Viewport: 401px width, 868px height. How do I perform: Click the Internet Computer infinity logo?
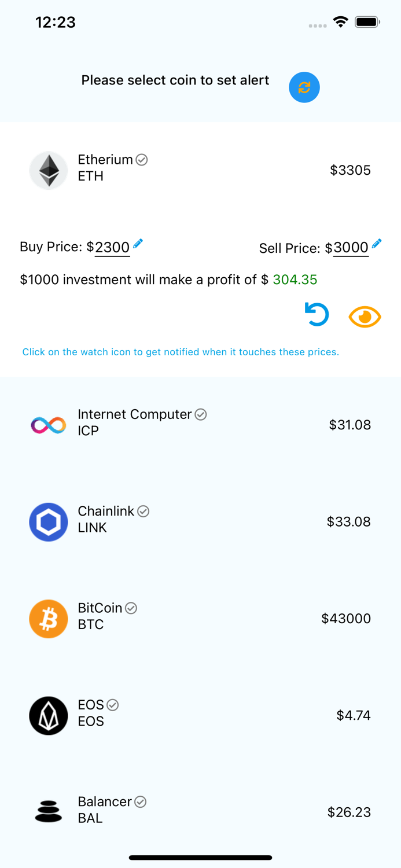pos(49,425)
